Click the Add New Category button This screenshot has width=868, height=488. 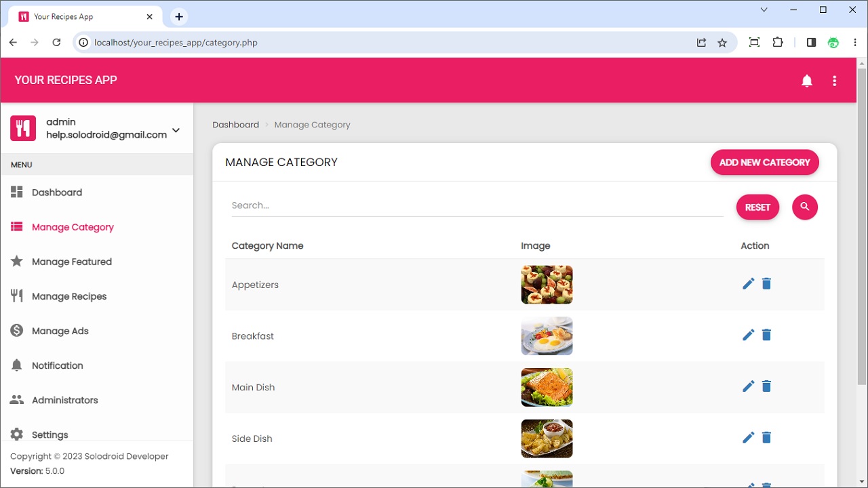pyautogui.click(x=765, y=163)
